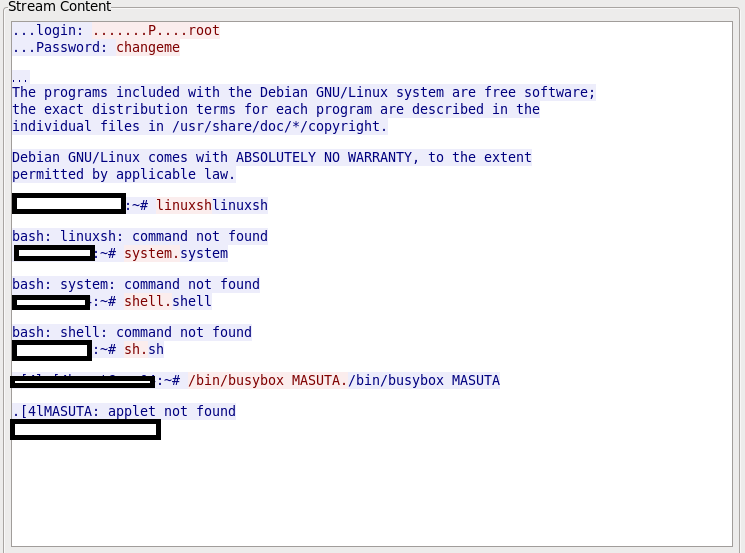Click 'bash: system: command not found'
The height and width of the screenshot is (553, 745).
[136, 284]
